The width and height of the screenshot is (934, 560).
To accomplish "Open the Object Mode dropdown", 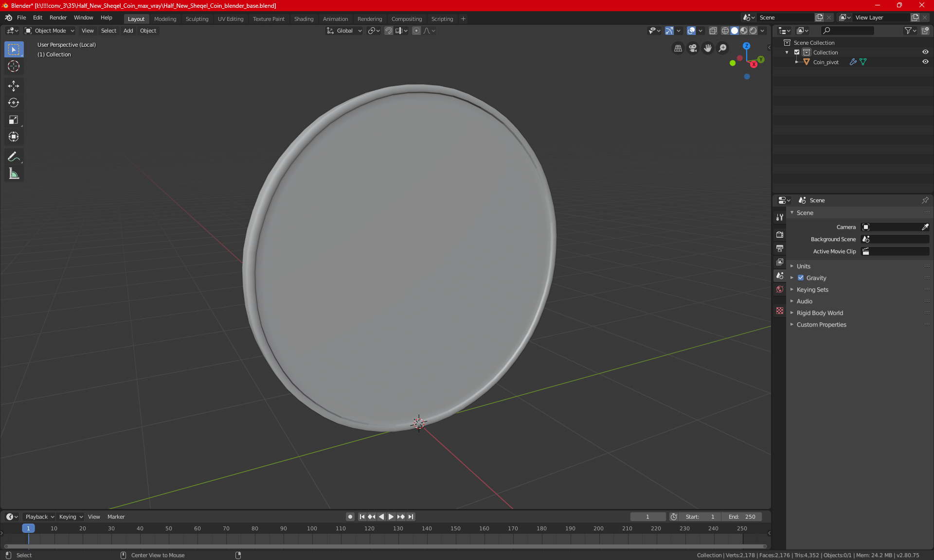I will click(50, 31).
